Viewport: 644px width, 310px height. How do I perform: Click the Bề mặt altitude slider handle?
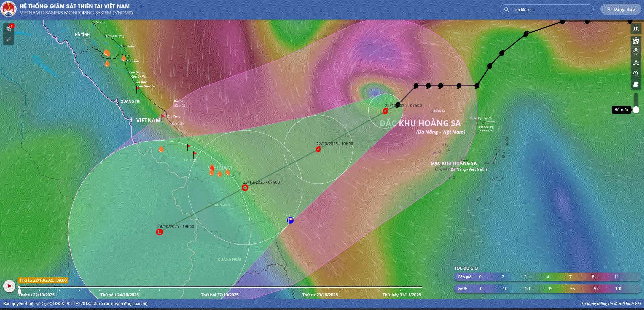[636, 110]
